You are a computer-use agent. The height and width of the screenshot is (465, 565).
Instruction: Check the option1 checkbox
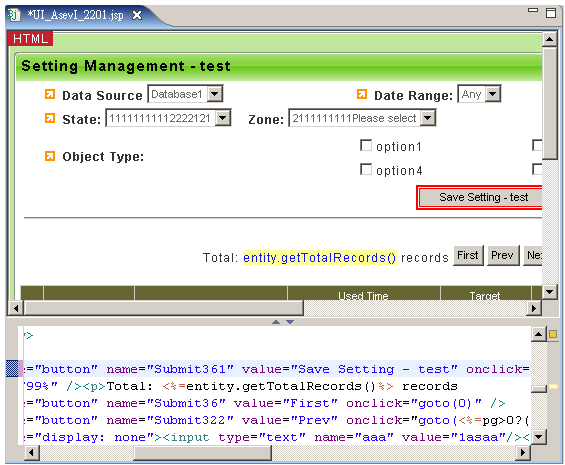pos(366,146)
